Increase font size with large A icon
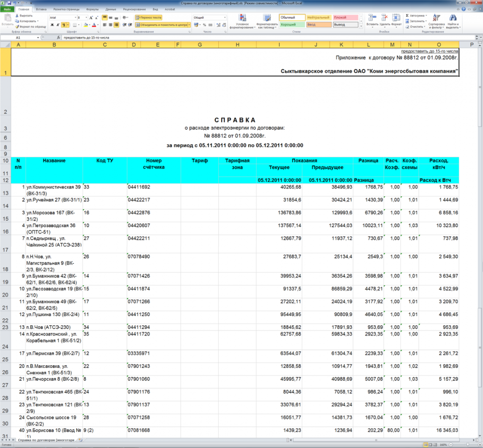The height and width of the screenshot is (448, 483). click(91, 17)
